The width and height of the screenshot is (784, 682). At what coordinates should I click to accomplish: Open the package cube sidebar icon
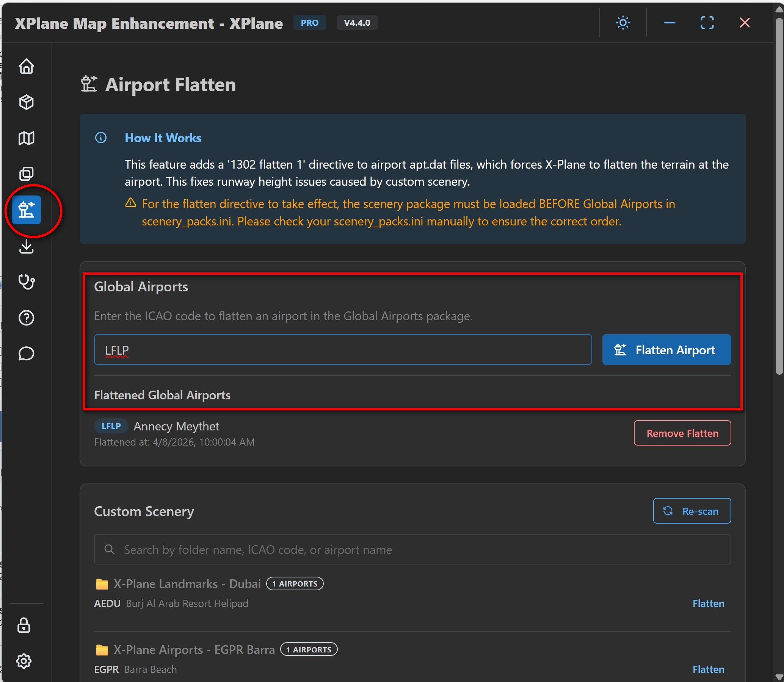pyautogui.click(x=26, y=102)
